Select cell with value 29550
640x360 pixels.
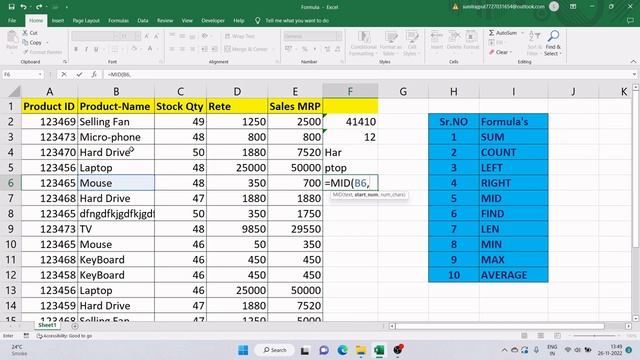tap(295, 229)
